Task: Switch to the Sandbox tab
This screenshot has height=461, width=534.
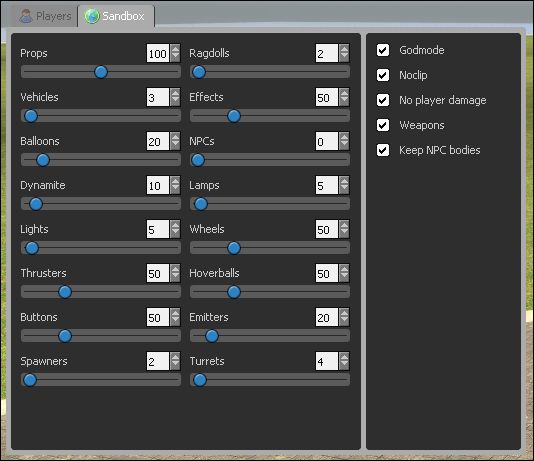Action: pos(116,16)
